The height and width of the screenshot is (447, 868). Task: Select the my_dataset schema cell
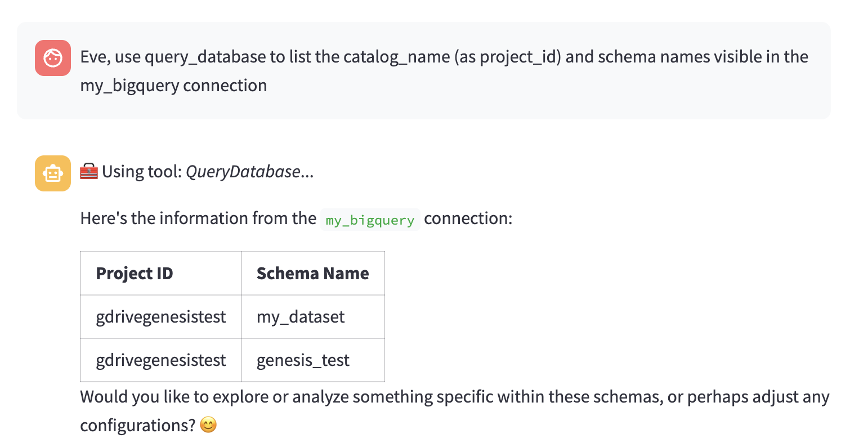[301, 317]
